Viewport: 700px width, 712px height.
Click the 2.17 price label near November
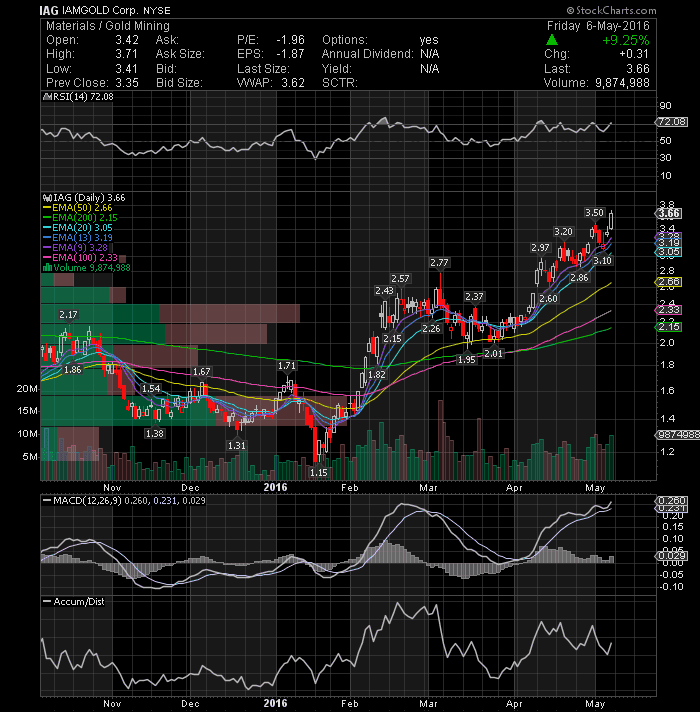pyautogui.click(x=68, y=314)
